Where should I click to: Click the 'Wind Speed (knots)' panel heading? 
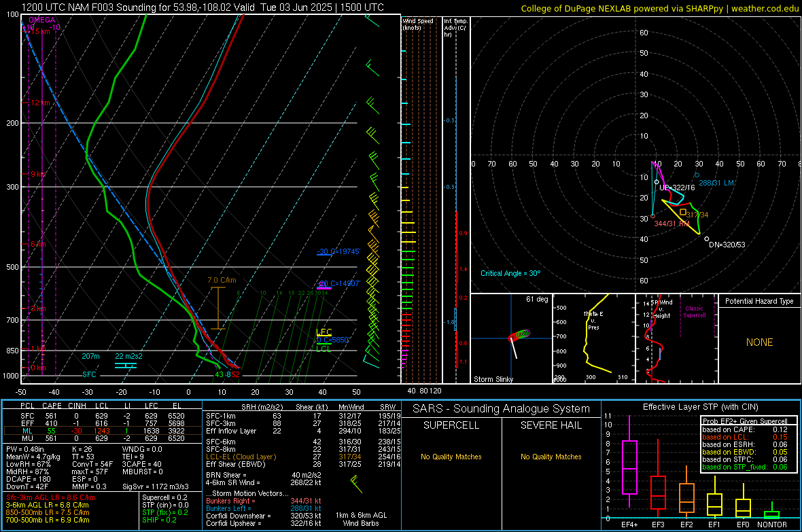pyautogui.click(x=418, y=24)
